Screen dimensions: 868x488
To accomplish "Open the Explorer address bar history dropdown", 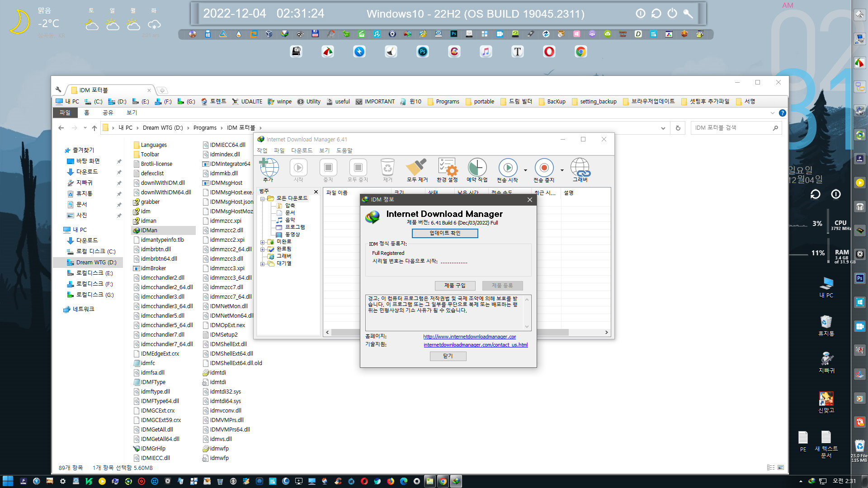I will tap(663, 128).
